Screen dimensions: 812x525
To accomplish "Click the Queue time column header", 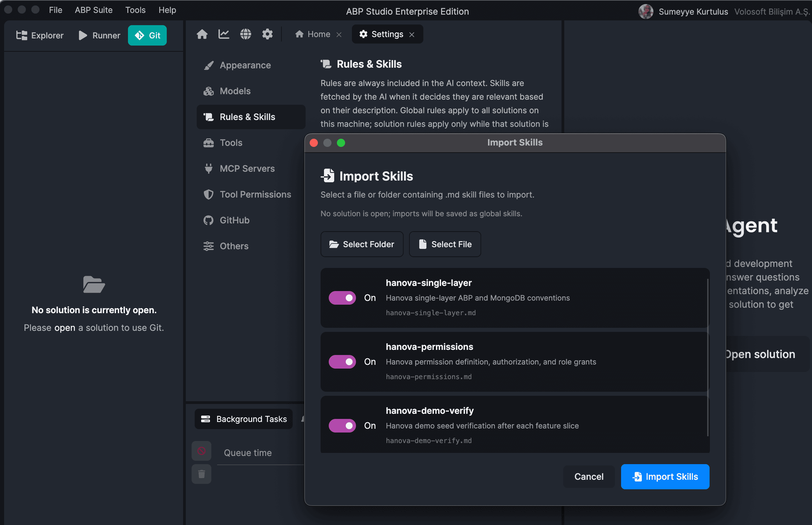I will tap(248, 453).
